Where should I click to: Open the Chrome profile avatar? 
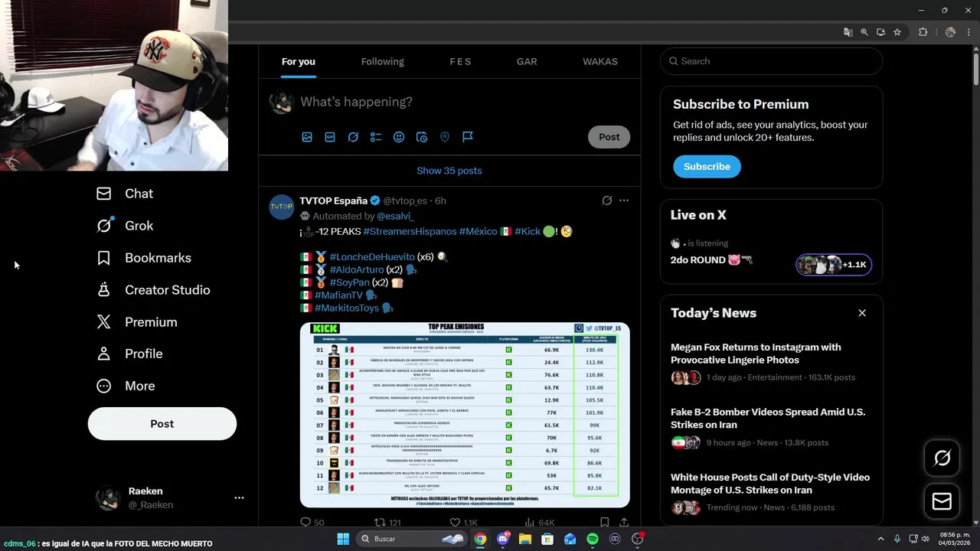[x=950, y=32]
